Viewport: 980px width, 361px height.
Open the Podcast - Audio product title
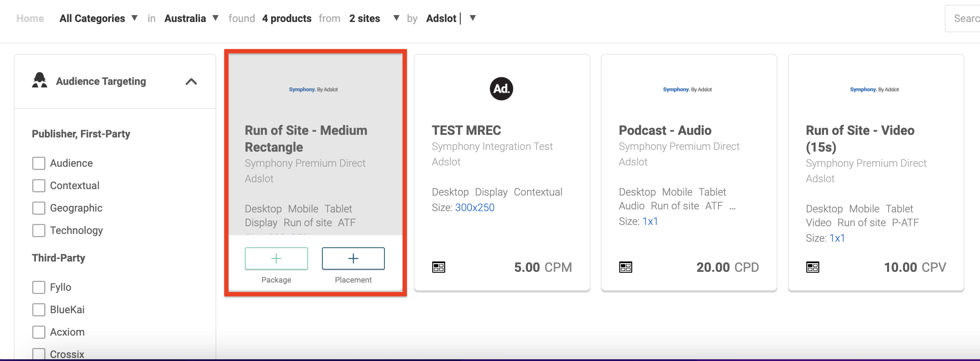point(665,130)
